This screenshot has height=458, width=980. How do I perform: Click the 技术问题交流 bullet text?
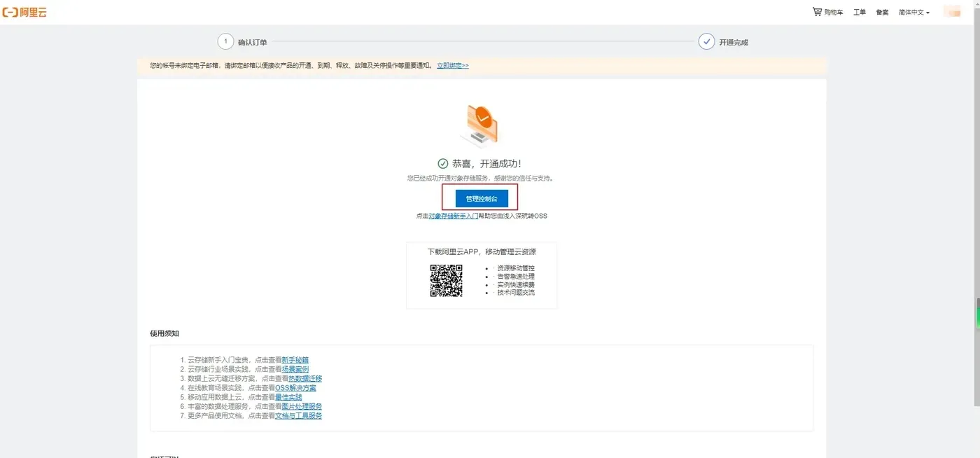tap(516, 293)
